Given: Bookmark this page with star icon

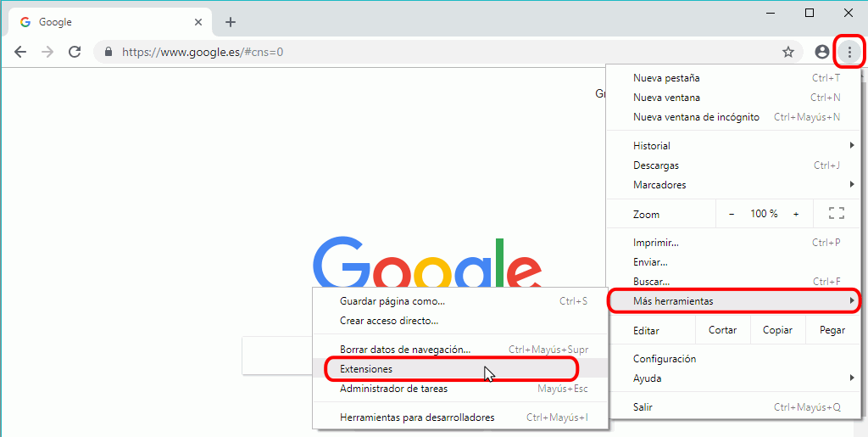Looking at the screenshot, I should point(787,52).
